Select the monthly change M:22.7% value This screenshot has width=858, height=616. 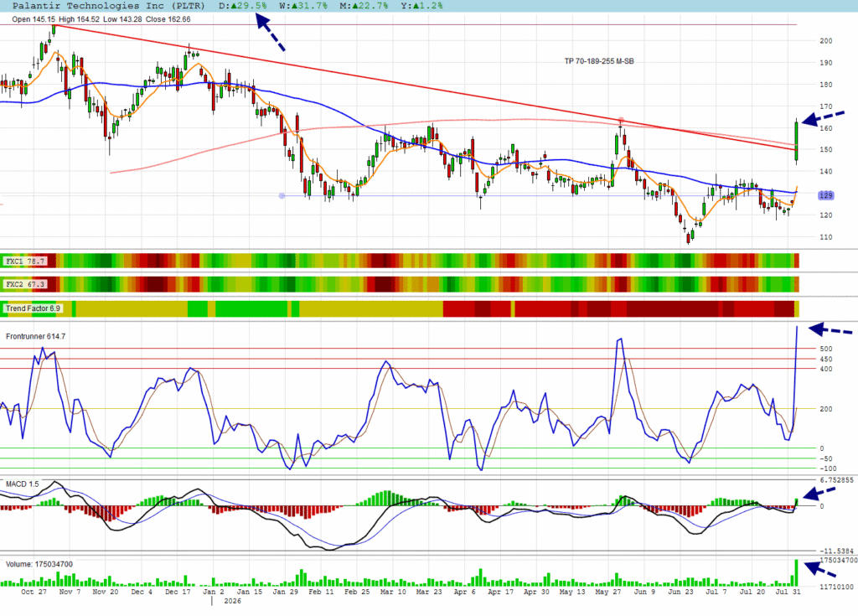(x=364, y=6)
